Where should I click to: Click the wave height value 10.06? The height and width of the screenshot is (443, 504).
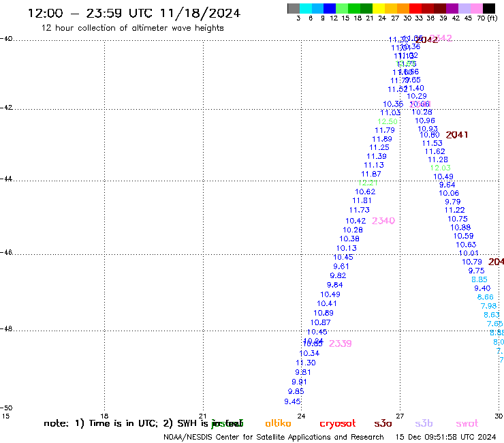[x=449, y=193]
